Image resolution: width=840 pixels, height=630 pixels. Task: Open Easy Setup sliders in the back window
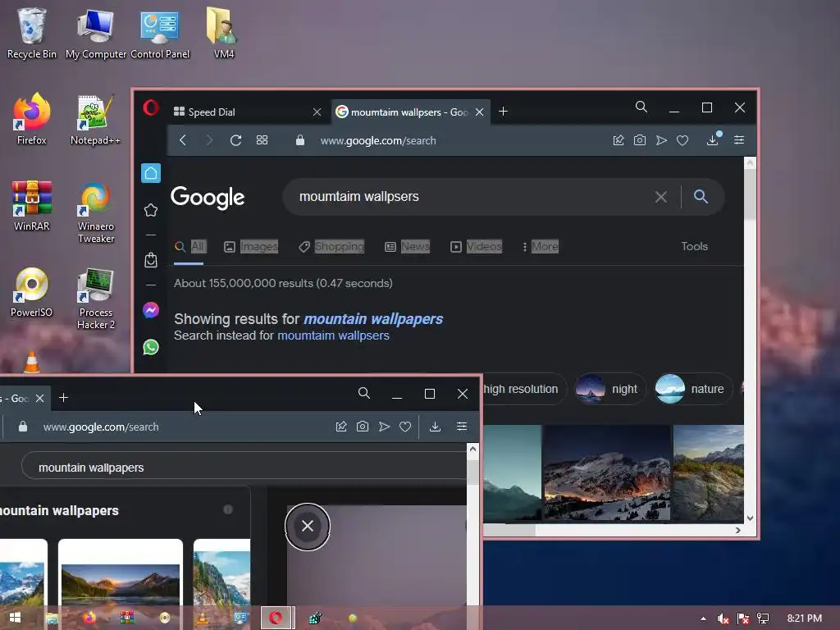tap(739, 139)
